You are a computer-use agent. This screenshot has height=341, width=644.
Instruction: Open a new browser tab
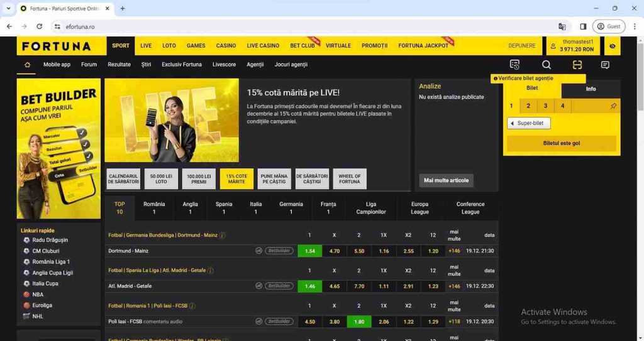pyautogui.click(x=123, y=8)
